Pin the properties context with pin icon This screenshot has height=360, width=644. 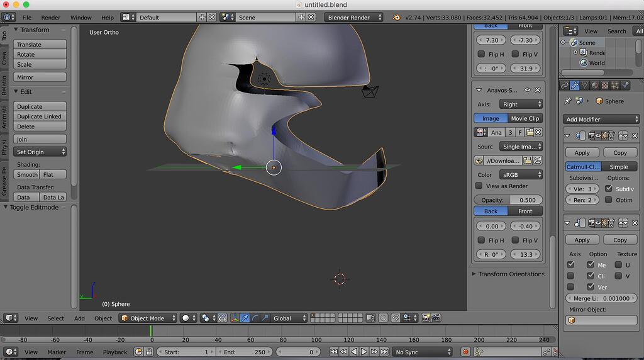(x=568, y=101)
